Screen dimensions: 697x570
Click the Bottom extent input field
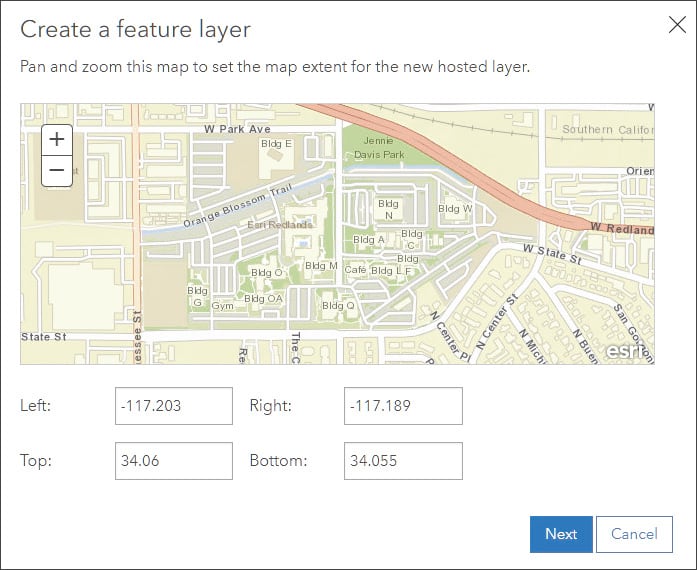tap(403, 461)
